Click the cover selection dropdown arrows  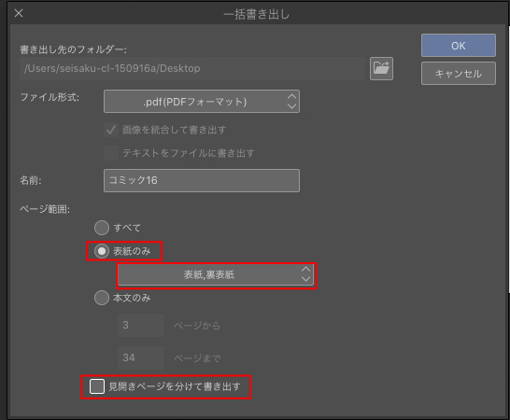pyautogui.click(x=305, y=274)
